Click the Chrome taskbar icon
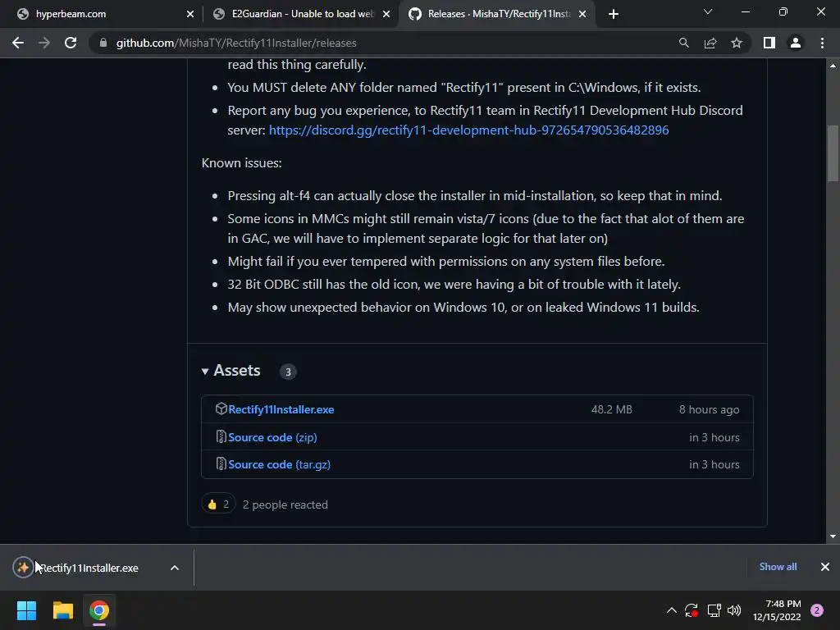This screenshot has width=840, height=630. coord(99,610)
